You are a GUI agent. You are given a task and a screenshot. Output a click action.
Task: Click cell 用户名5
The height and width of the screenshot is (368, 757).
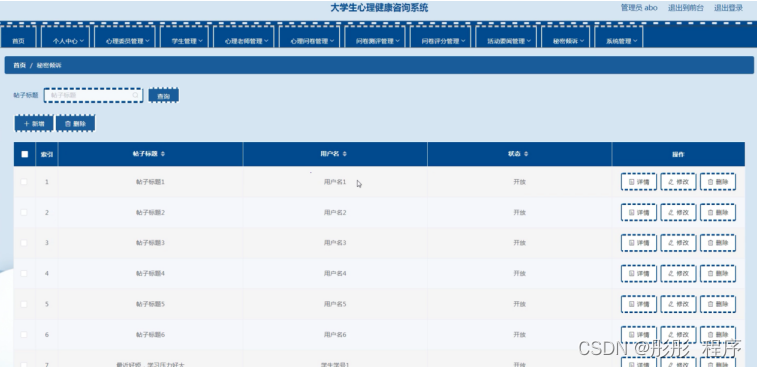(x=335, y=304)
